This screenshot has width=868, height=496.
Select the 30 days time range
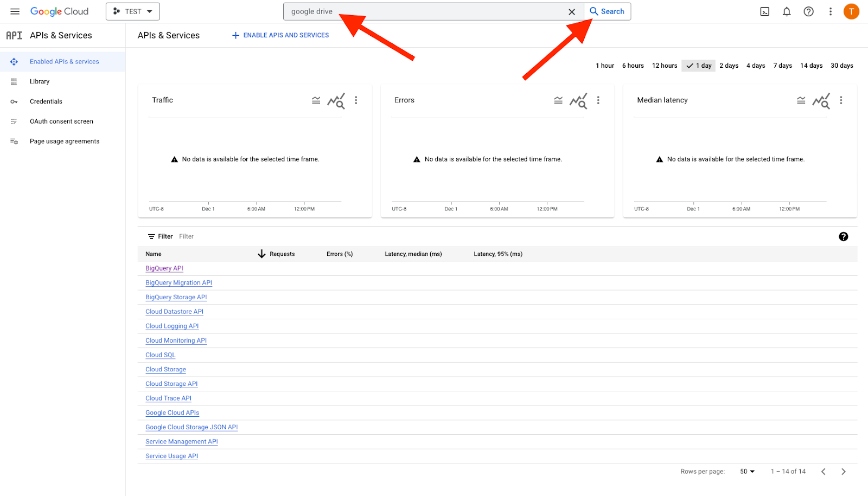[x=841, y=65]
